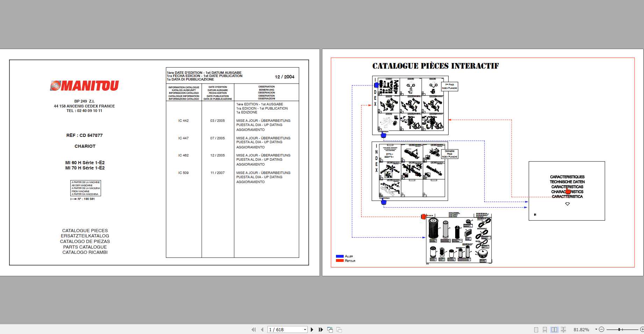Click INFORMATION CATALOGUE column header

(184, 93)
